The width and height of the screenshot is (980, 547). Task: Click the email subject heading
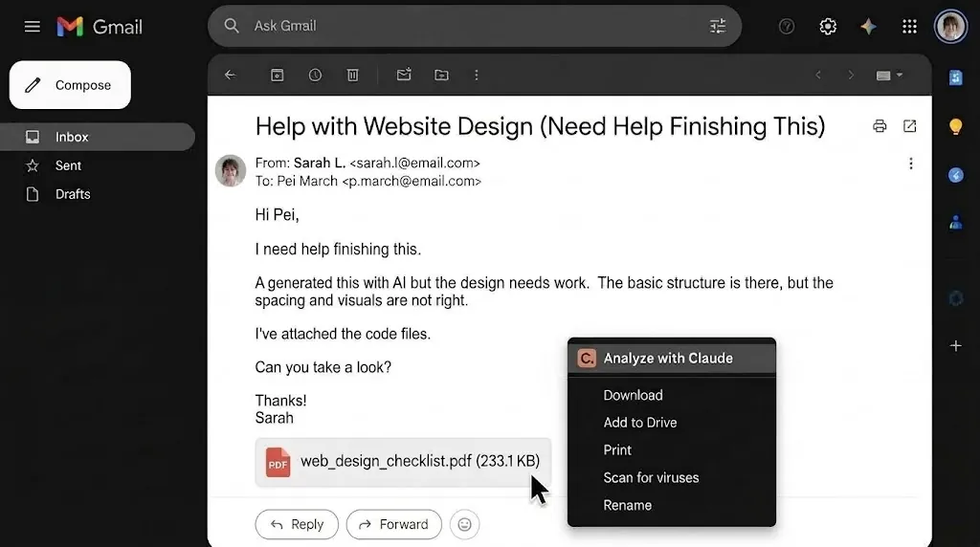(540, 126)
